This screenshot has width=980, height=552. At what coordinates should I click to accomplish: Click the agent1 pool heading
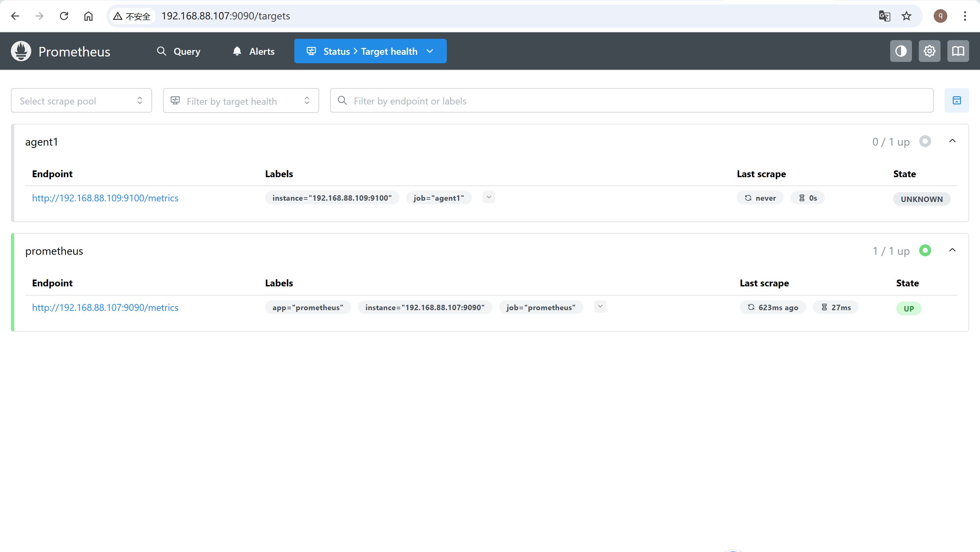click(42, 142)
